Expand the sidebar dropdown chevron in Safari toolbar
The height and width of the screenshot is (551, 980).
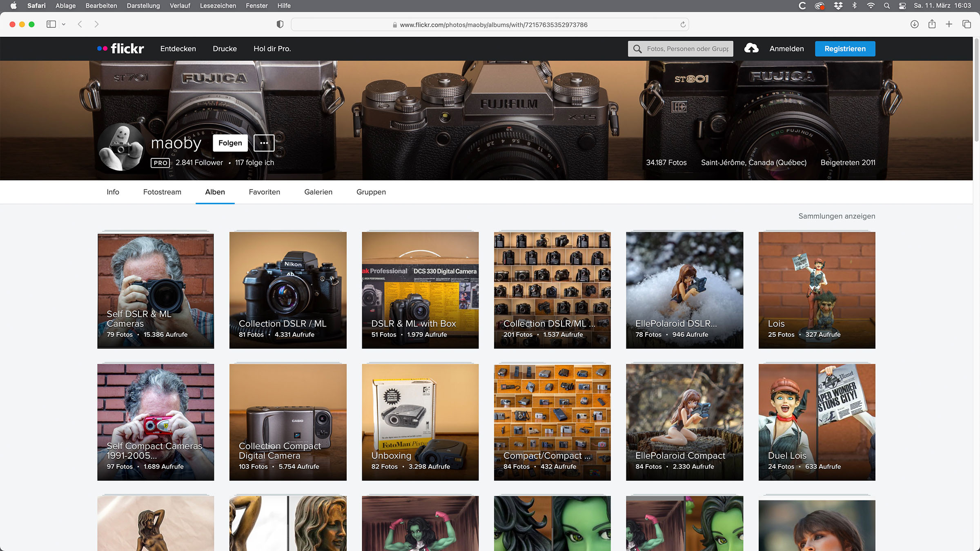tap(64, 24)
